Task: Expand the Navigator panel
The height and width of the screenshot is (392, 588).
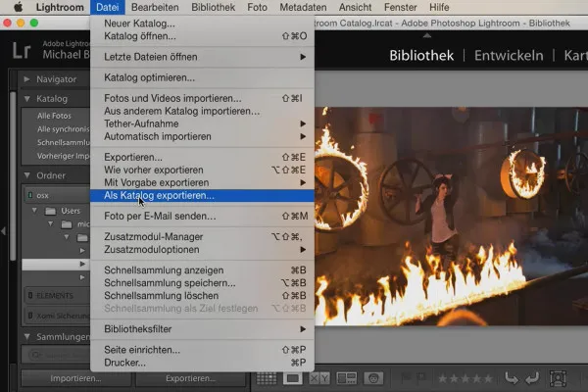Action: pyautogui.click(x=26, y=79)
